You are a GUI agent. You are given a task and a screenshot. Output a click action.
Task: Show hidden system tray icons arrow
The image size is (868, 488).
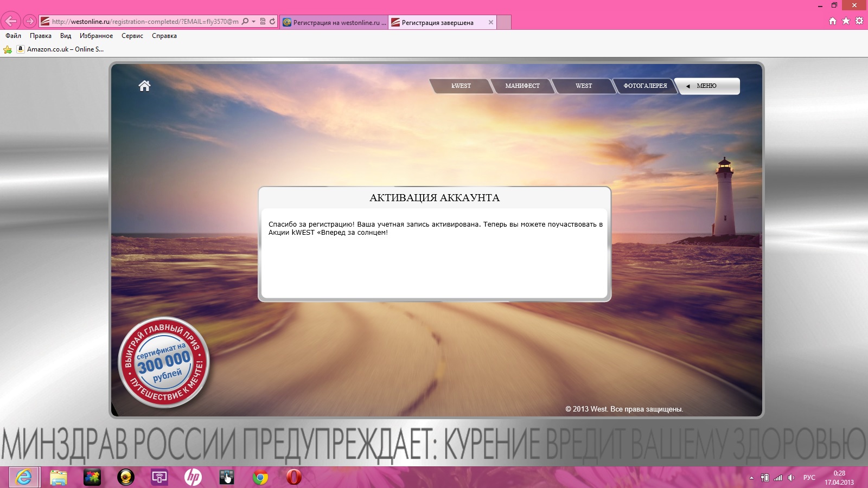(x=751, y=478)
